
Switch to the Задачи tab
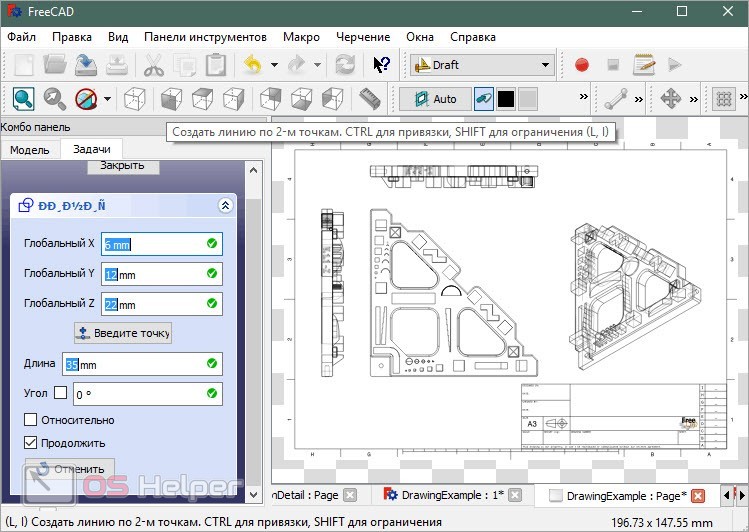coord(92,149)
